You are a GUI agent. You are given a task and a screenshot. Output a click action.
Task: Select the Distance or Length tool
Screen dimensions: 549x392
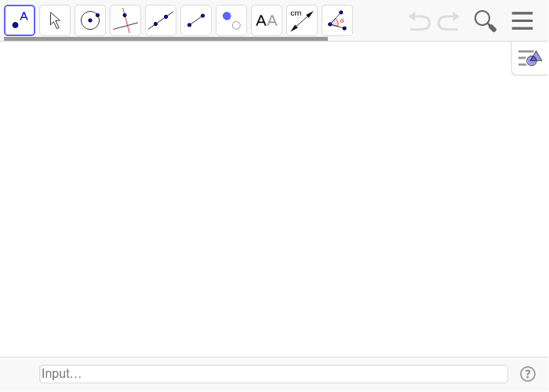[x=302, y=20]
